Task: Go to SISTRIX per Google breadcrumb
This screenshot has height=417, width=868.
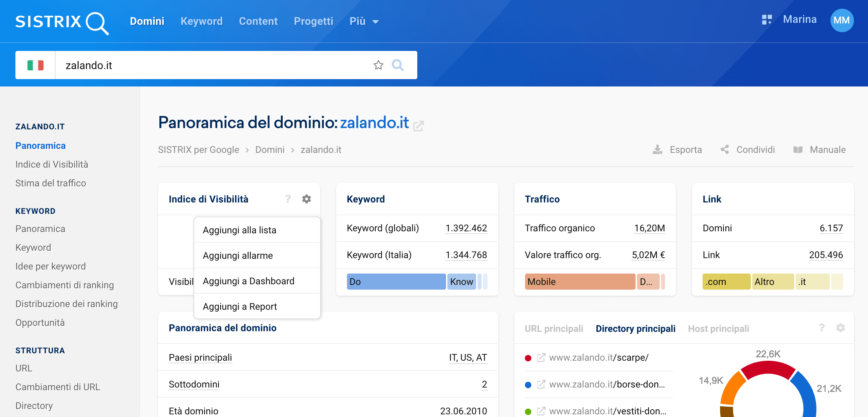Action: pos(199,150)
